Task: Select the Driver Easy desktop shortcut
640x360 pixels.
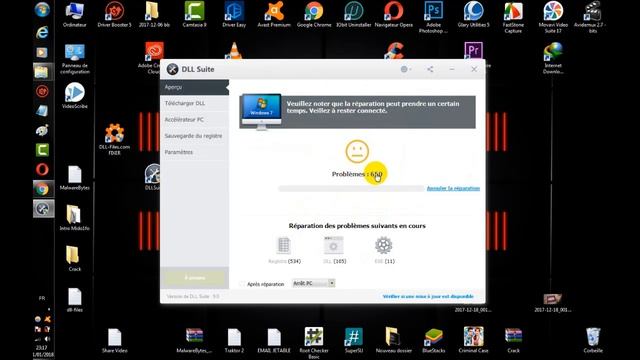Action: [x=234, y=15]
